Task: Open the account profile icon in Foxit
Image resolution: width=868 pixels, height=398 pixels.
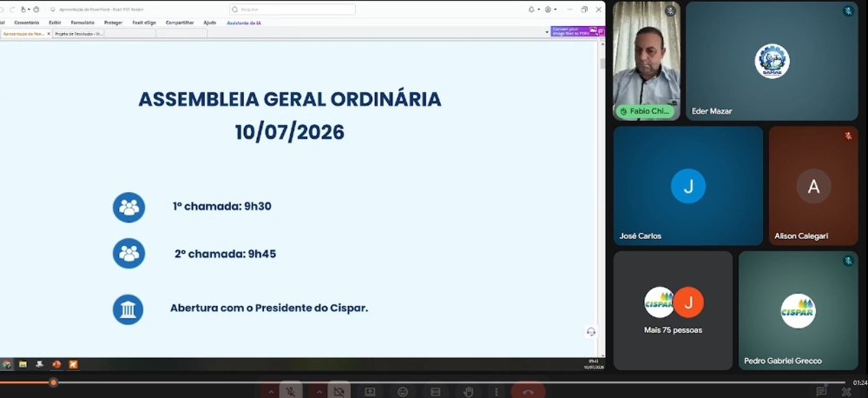Action: click(548, 10)
